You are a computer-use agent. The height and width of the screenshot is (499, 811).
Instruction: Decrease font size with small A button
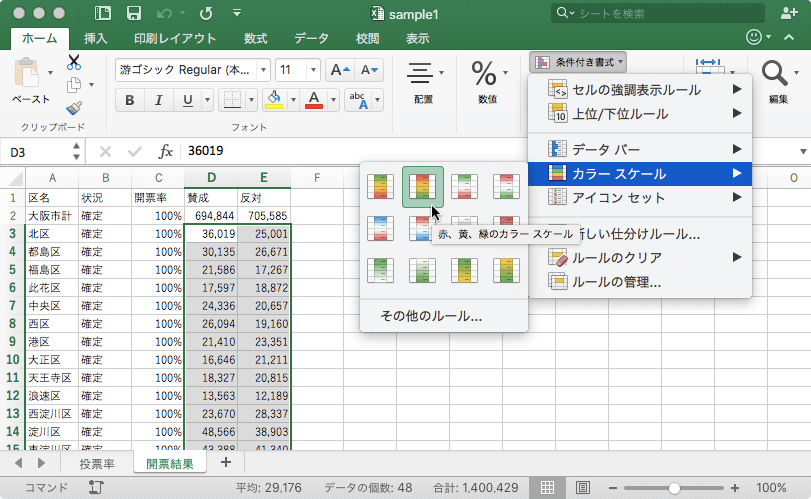point(369,70)
